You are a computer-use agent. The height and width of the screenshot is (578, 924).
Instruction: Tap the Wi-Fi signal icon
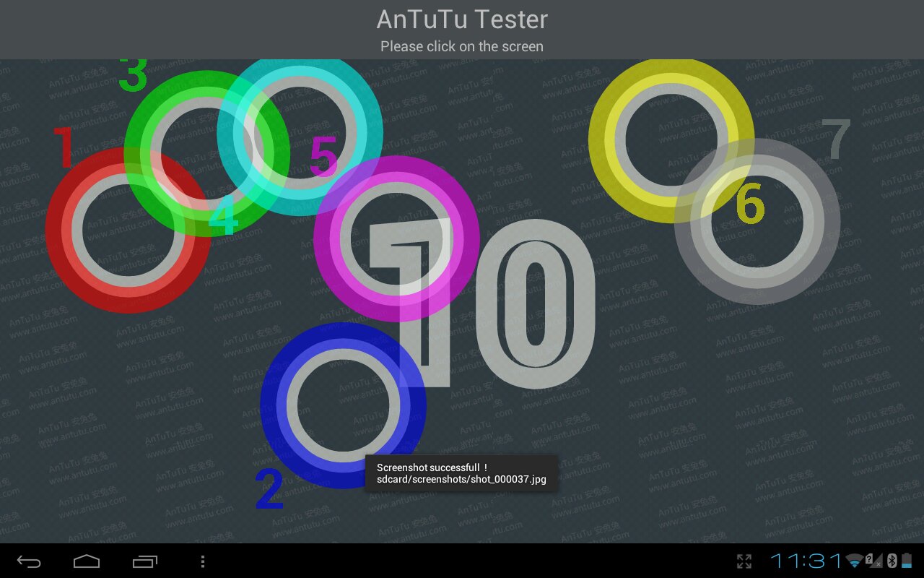coord(855,561)
